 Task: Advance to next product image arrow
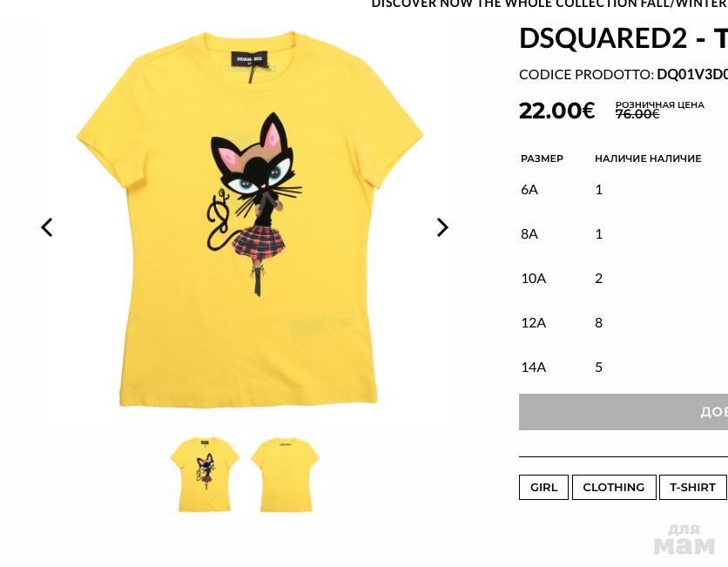(442, 227)
